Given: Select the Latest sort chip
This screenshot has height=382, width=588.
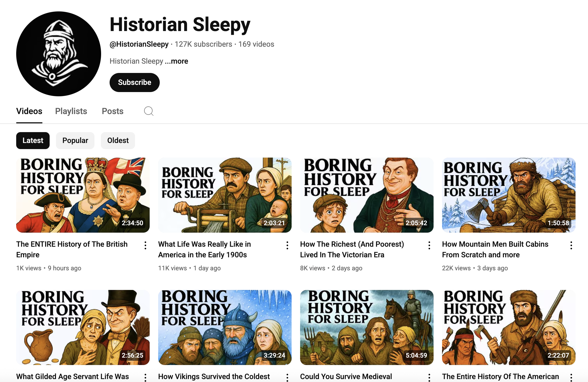Looking at the screenshot, I should [33, 141].
